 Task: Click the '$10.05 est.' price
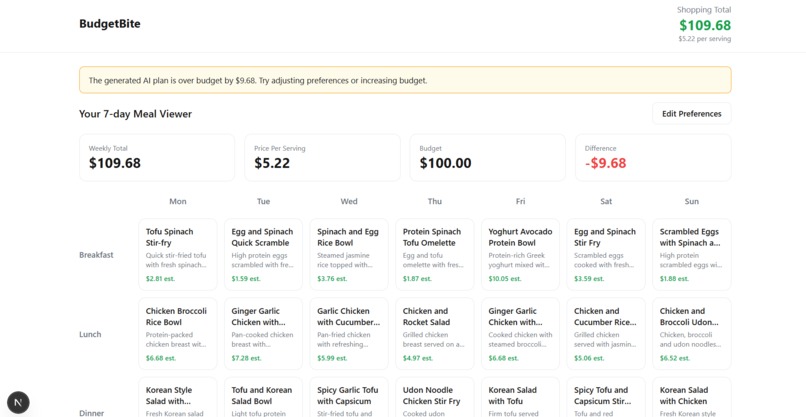click(x=505, y=279)
